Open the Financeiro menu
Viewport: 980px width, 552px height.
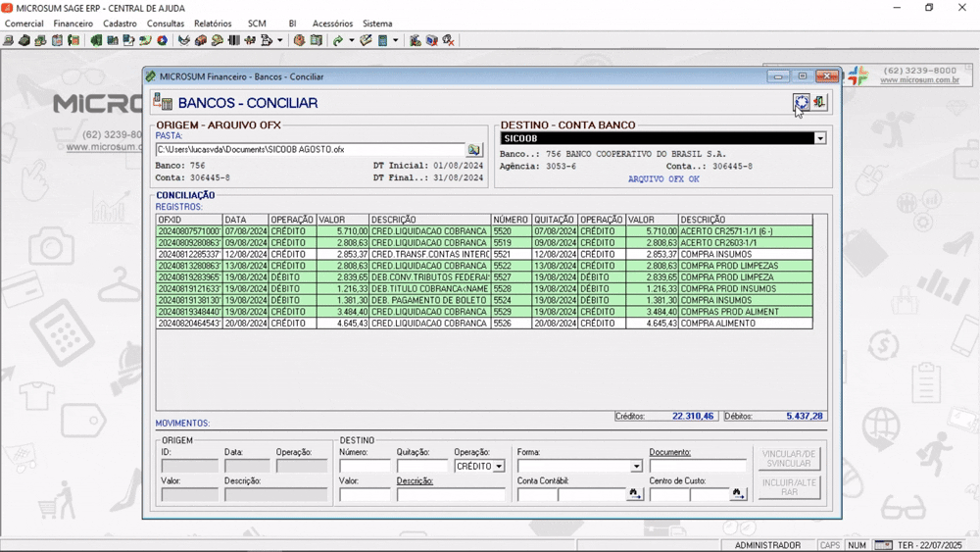[x=73, y=24]
